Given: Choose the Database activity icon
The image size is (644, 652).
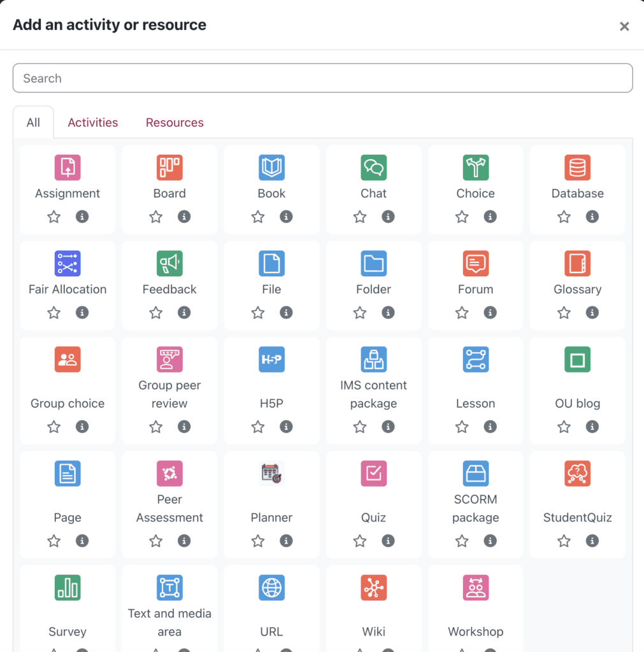Looking at the screenshot, I should 577,167.
